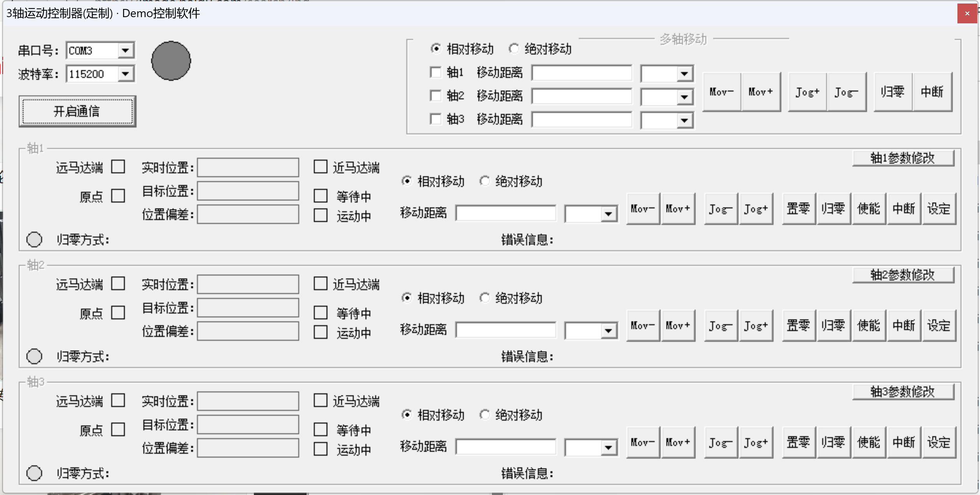The image size is (980, 495).
Task: Click the 轴3 位置偏差 field
Action: (x=248, y=448)
